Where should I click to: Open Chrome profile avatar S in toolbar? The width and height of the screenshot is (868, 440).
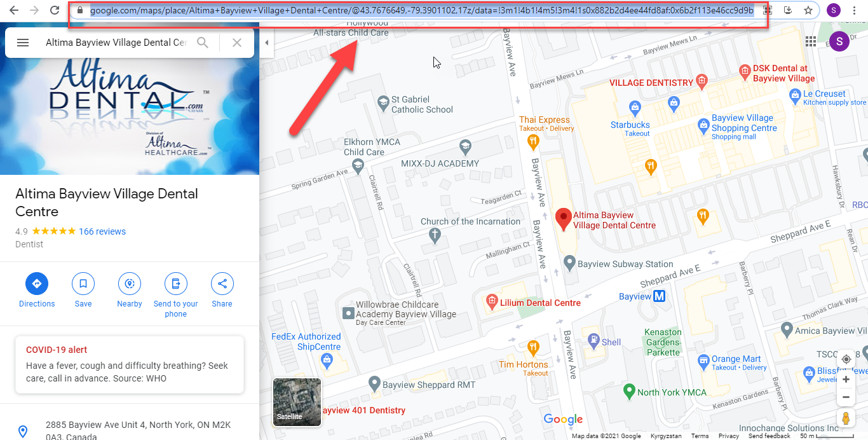tap(834, 10)
